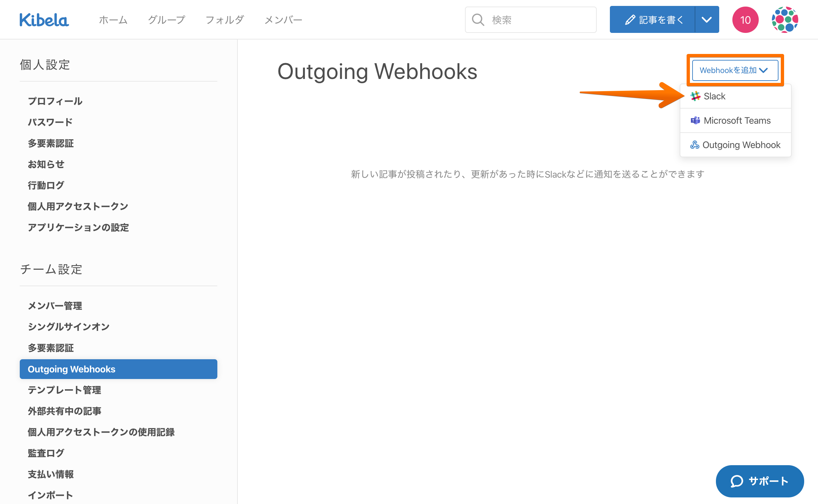818x504 pixels.
Task: Open 監査ログ in team settings
Action: click(x=46, y=453)
